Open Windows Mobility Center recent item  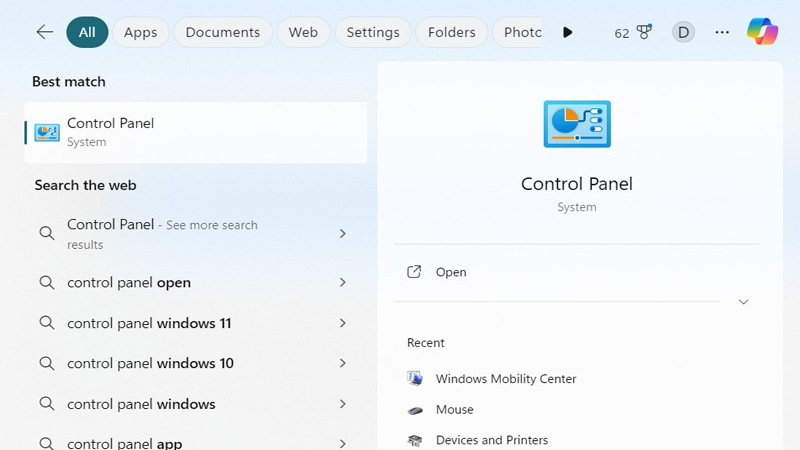pos(505,379)
